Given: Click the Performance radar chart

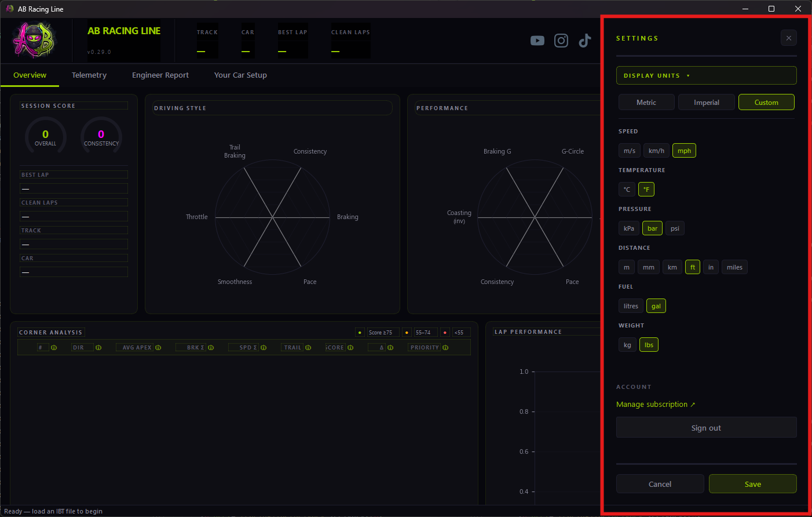Looking at the screenshot, I should [x=535, y=217].
